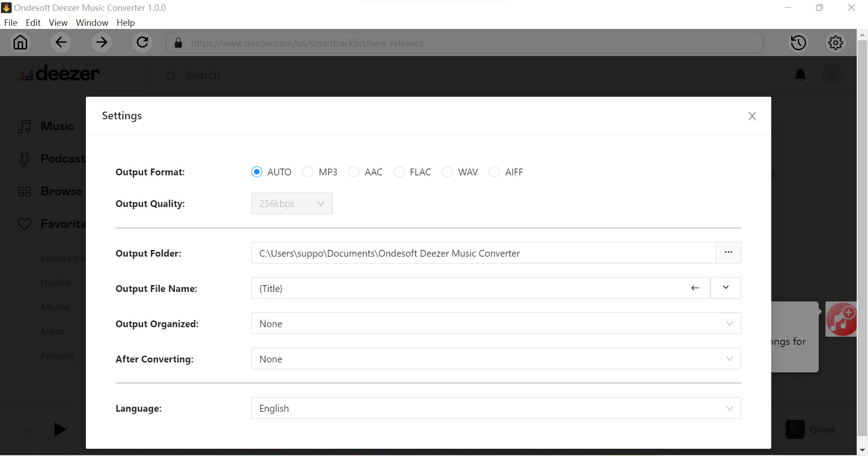Image resolution: width=868 pixels, height=456 pixels.
Task: Open the Queue button
Action: point(811,429)
